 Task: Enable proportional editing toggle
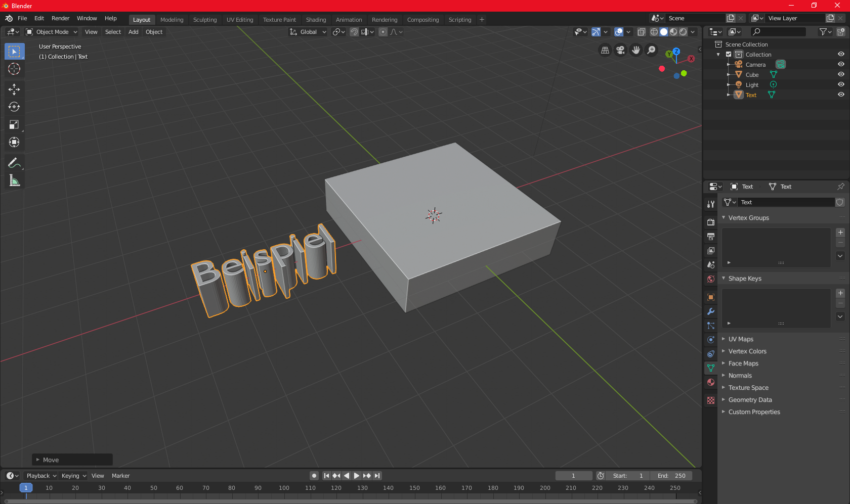[x=383, y=32]
